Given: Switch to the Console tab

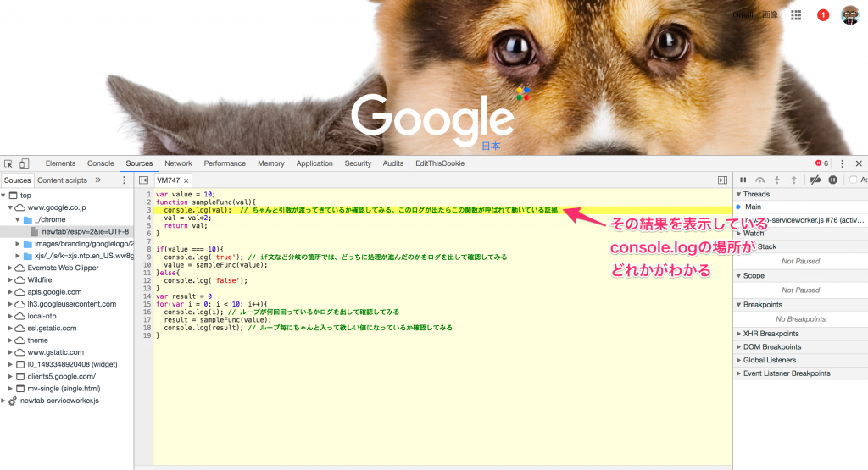Looking at the screenshot, I should (101, 163).
